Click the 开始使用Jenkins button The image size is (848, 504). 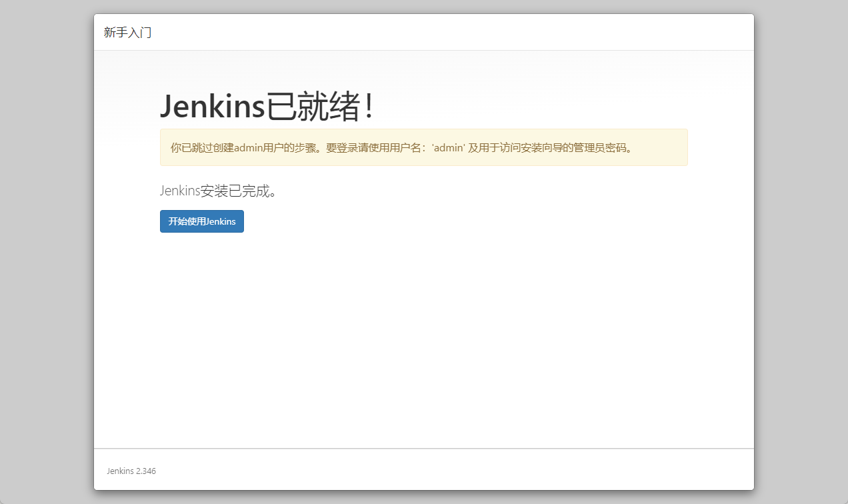tap(202, 221)
